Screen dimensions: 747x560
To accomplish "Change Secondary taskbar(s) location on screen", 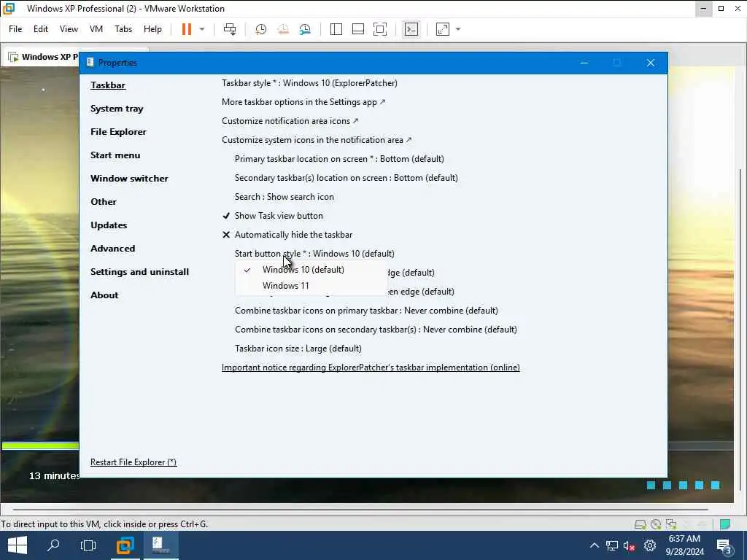I will pos(347,178).
